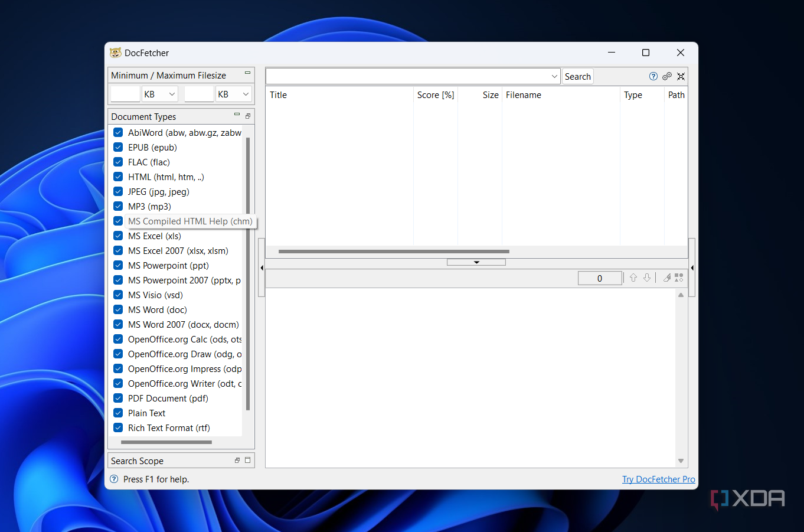Image resolution: width=804 pixels, height=532 pixels.
Task: Open the maximum filesize KB unit dropdown
Action: pos(234,94)
